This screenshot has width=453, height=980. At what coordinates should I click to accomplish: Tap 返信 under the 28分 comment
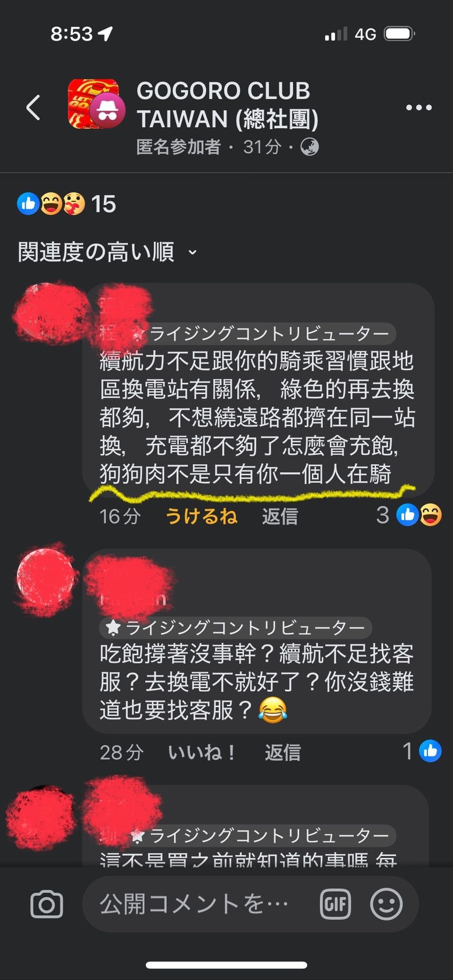(x=283, y=752)
